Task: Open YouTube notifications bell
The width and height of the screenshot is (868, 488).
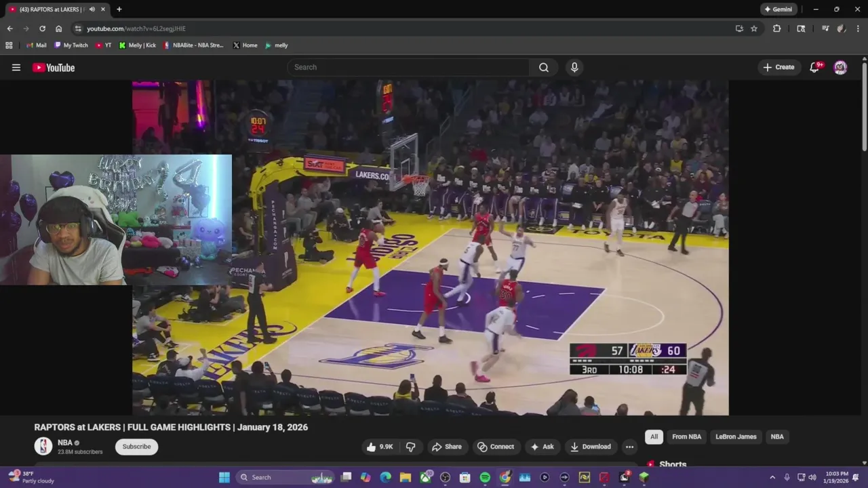Action: 816,67
